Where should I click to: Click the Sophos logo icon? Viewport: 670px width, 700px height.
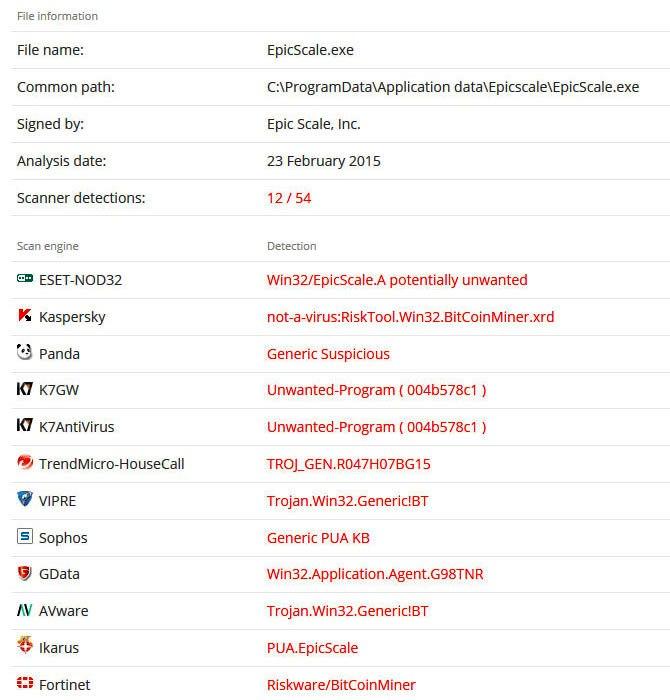click(x=25, y=536)
